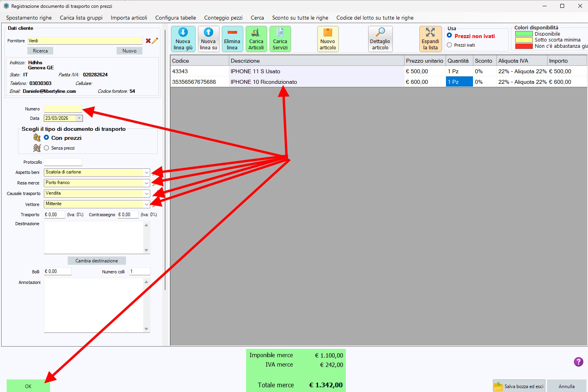This screenshot has height=392, width=588.
Task: Expand the Aspetto beni dropdown
Action: click(x=146, y=172)
